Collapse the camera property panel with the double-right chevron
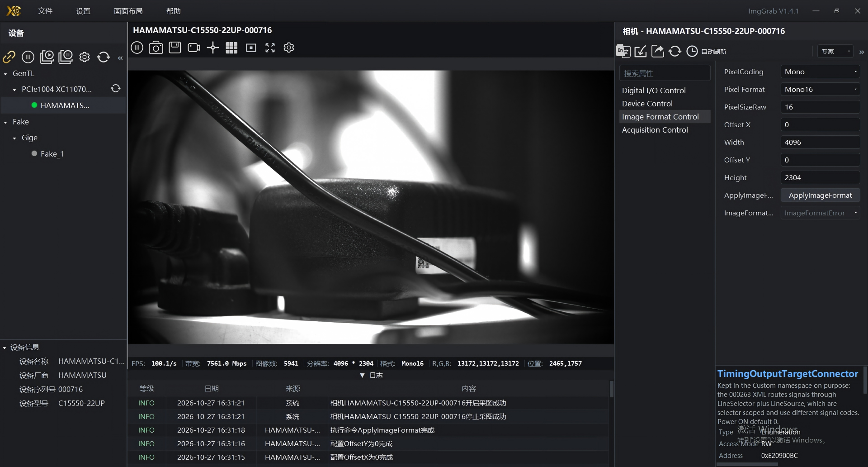 click(862, 52)
